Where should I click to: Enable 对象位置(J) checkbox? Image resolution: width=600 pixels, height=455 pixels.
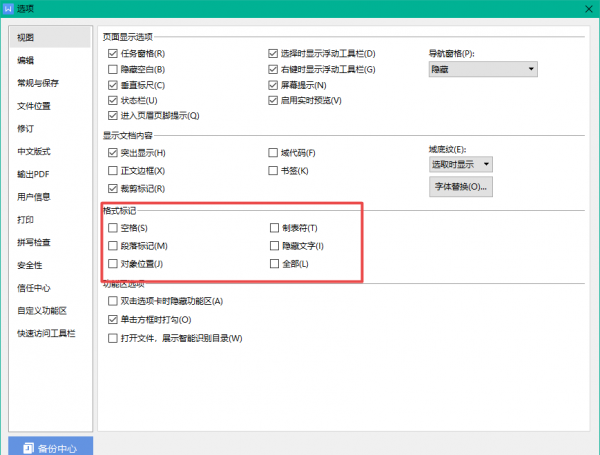coord(112,264)
